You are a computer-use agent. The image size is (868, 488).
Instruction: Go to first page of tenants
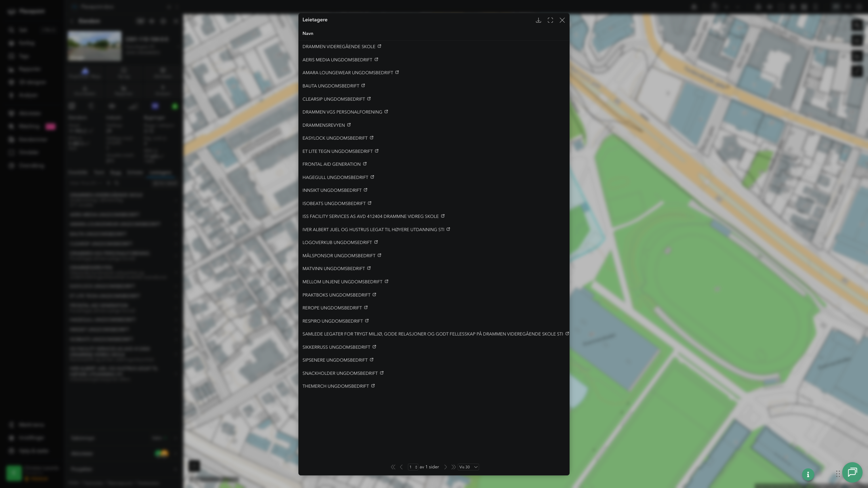tap(393, 467)
